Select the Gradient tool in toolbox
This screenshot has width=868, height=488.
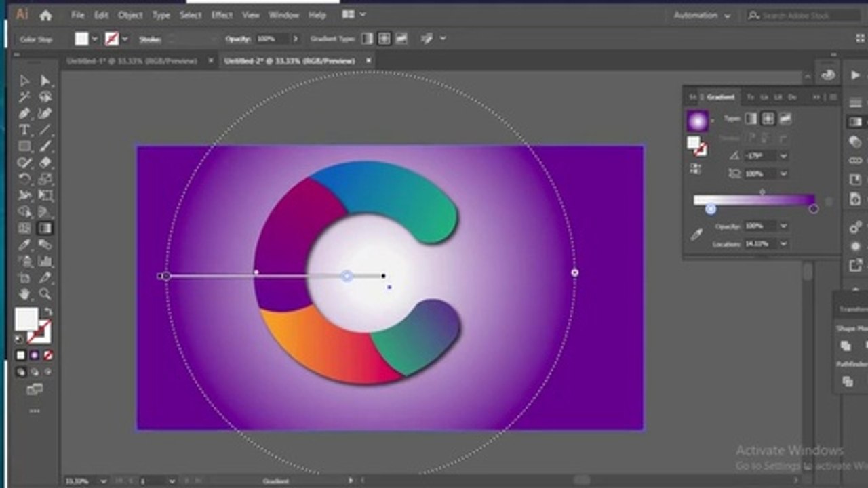pyautogui.click(x=45, y=228)
